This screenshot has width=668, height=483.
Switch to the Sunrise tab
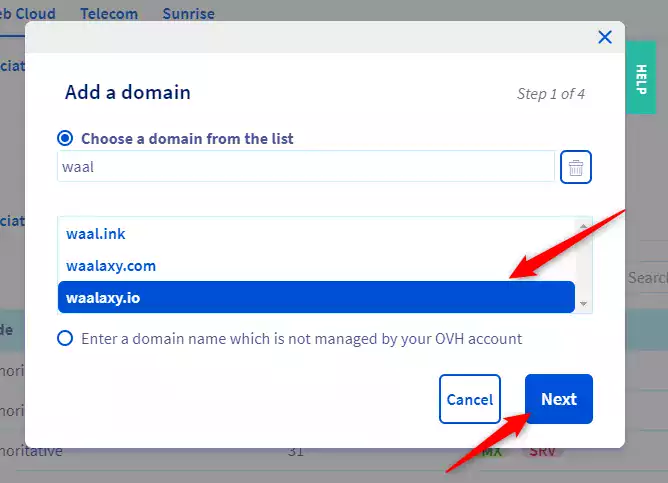point(188,14)
